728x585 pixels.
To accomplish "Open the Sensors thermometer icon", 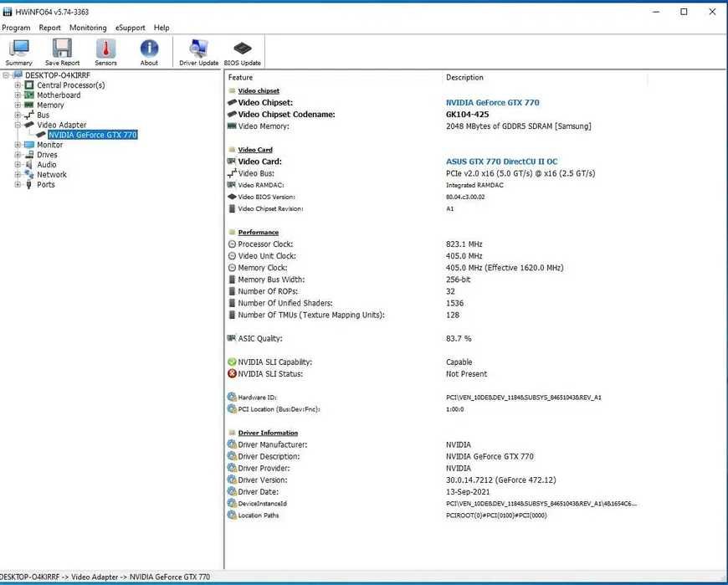I will point(106,53).
